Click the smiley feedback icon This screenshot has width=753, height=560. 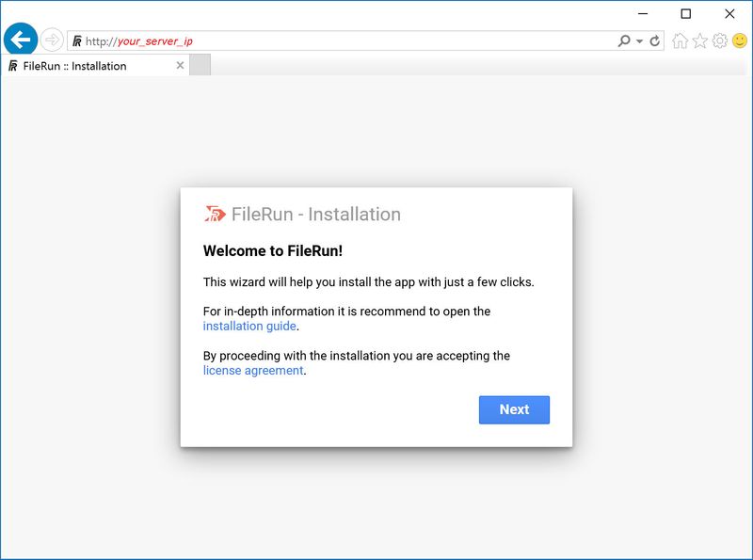coord(740,40)
